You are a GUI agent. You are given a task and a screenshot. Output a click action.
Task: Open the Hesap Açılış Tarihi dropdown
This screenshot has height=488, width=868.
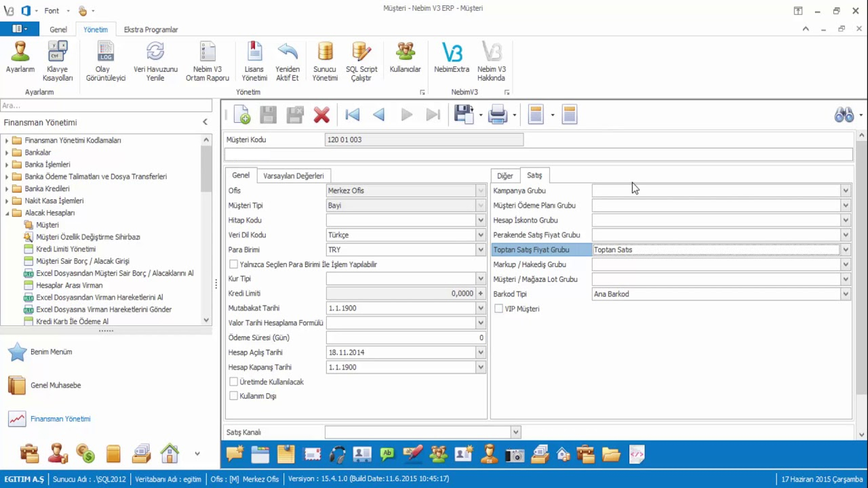(480, 352)
